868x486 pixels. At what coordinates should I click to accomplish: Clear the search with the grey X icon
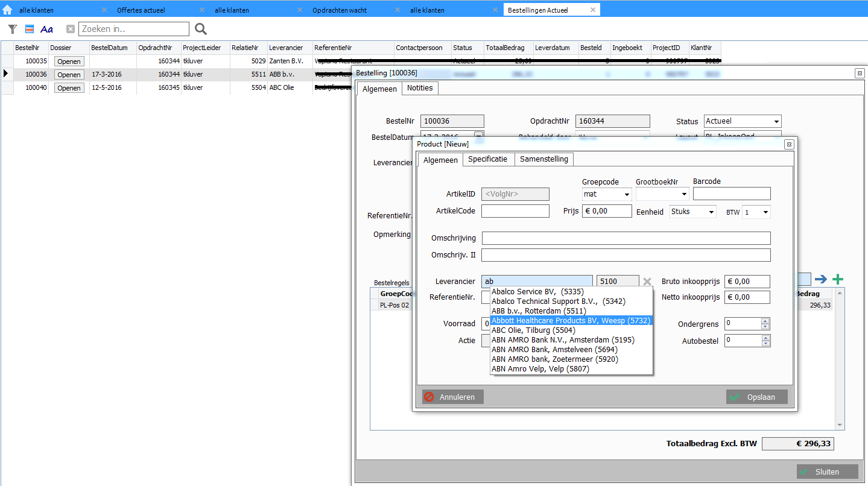[x=71, y=29]
